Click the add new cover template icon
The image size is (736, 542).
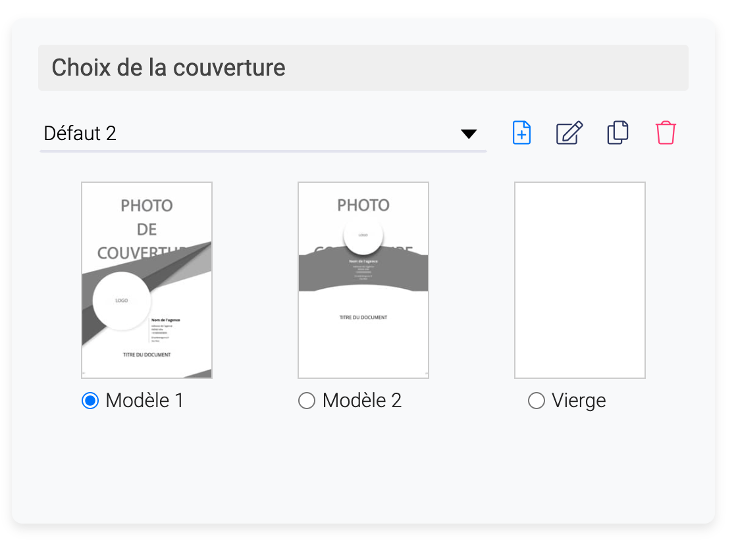click(522, 133)
